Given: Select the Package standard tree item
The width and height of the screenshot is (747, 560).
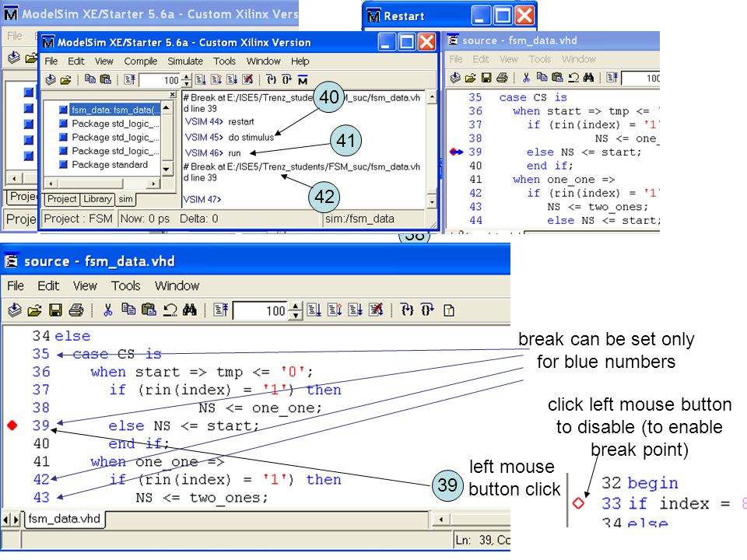Looking at the screenshot, I should [x=110, y=165].
